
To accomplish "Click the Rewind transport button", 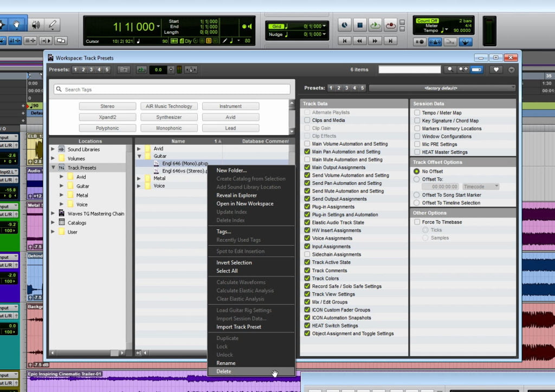I will pos(360,41).
